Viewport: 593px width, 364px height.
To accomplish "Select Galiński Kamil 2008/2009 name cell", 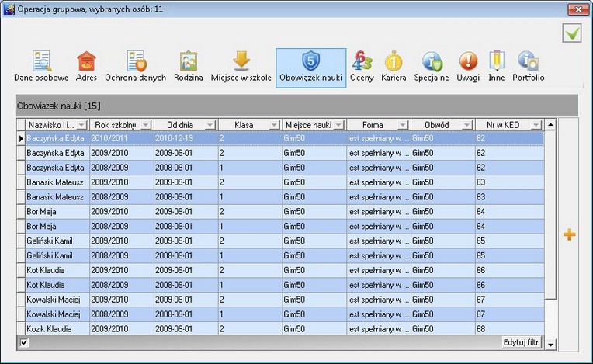I will (57, 256).
